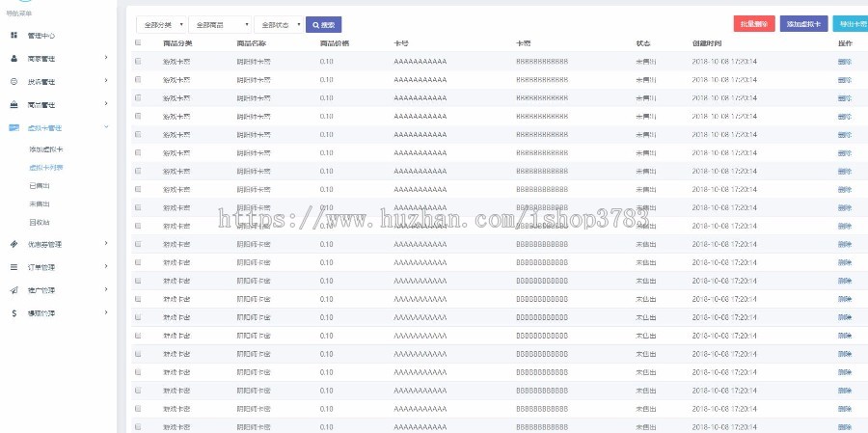The image size is (868, 433).
Task: Click the 创建时间 column header
Action: click(x=706, y=43)
